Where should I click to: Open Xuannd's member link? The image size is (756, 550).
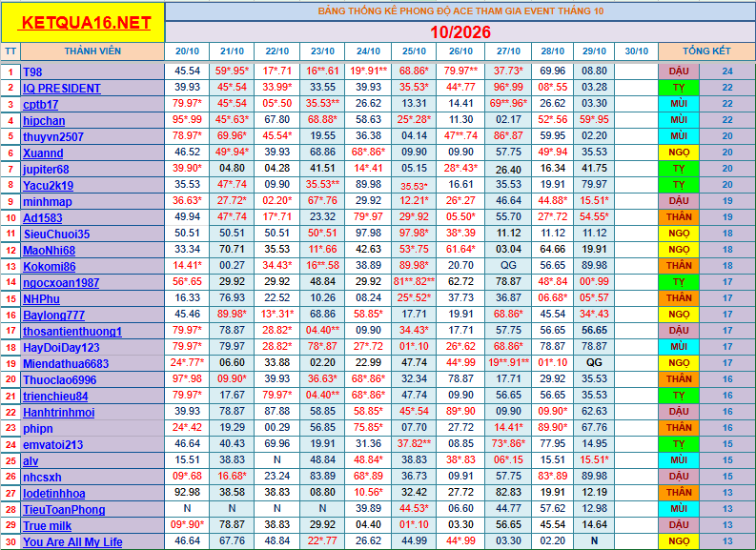(43, 153)
